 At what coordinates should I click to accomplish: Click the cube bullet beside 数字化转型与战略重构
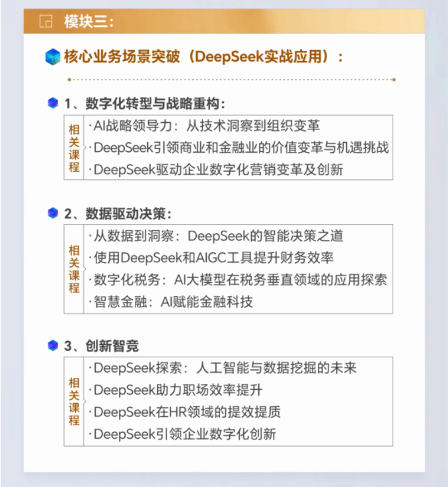coord(53,103)
